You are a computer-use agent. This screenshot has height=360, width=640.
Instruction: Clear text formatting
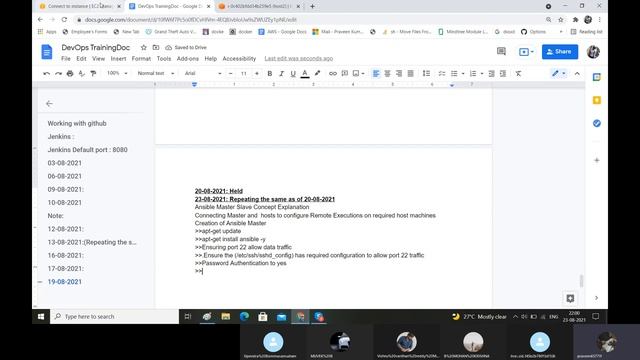pyautogui.click(x=518, y=73)
